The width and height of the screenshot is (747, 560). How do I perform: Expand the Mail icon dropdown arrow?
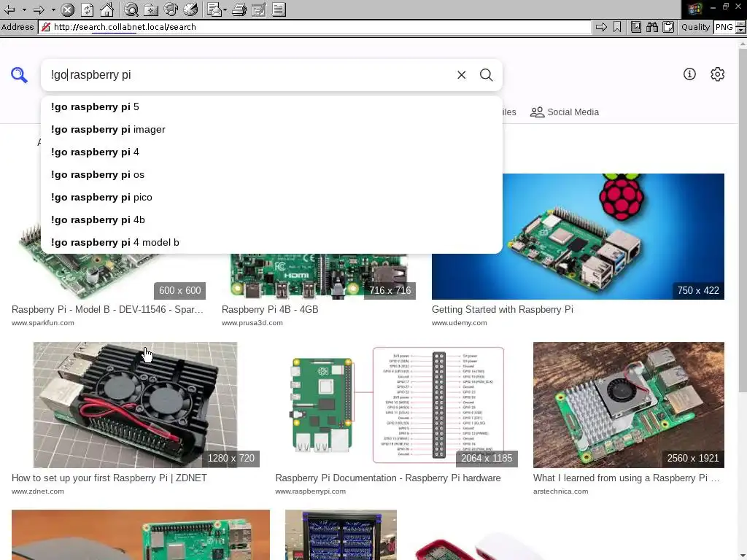point(225,9)
